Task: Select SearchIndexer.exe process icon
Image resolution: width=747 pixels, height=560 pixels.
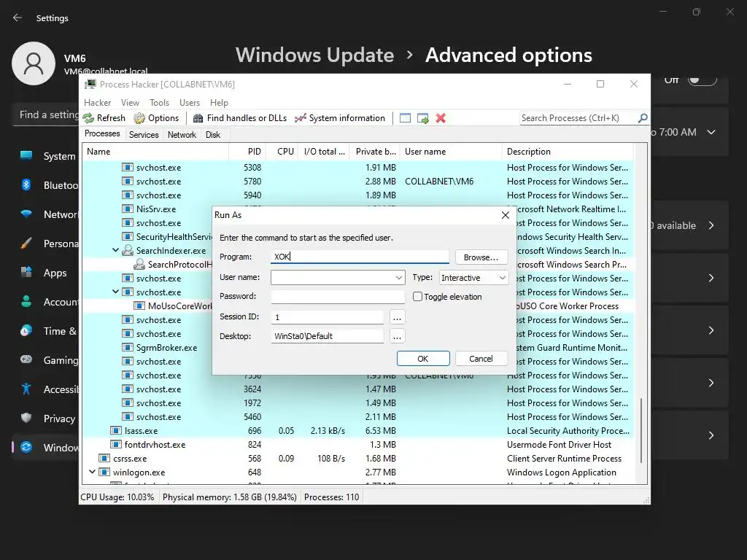Action: tap(128, 251)
